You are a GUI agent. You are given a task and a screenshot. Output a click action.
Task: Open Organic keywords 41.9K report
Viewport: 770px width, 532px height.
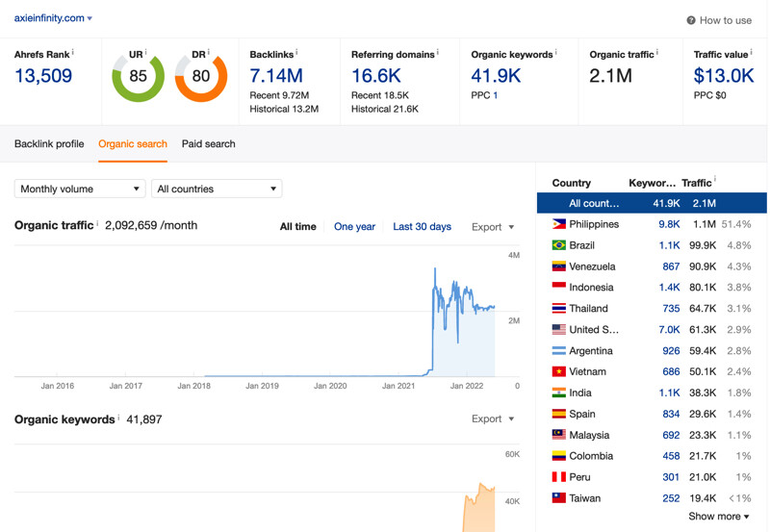496,76
